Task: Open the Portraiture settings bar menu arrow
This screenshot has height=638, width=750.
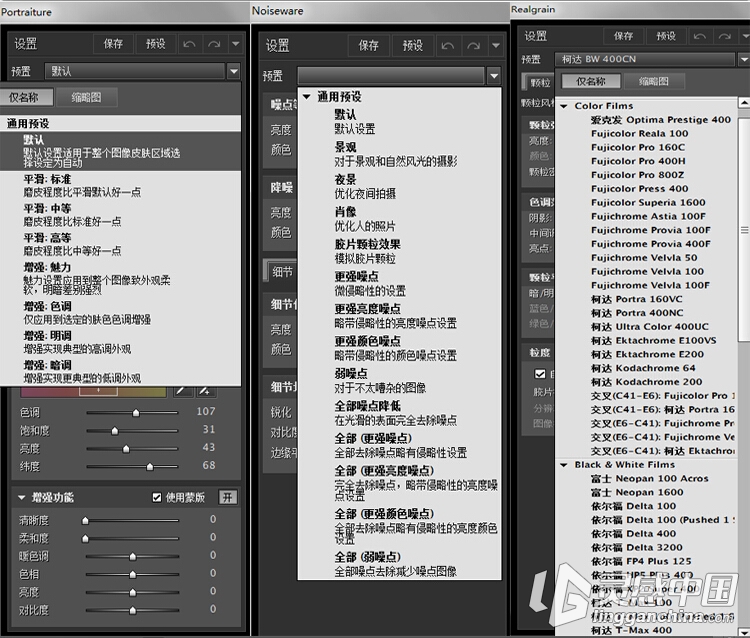Action: click(x=236, y=44)
